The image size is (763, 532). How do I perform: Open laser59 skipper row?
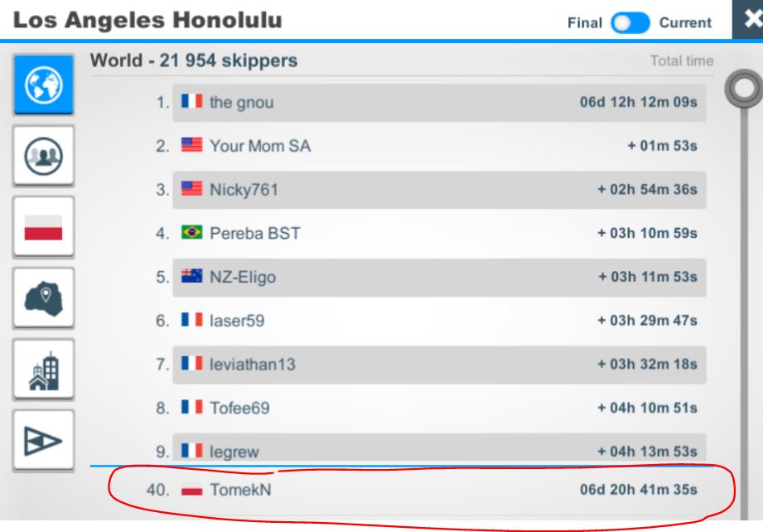click(x=439, y=321)
